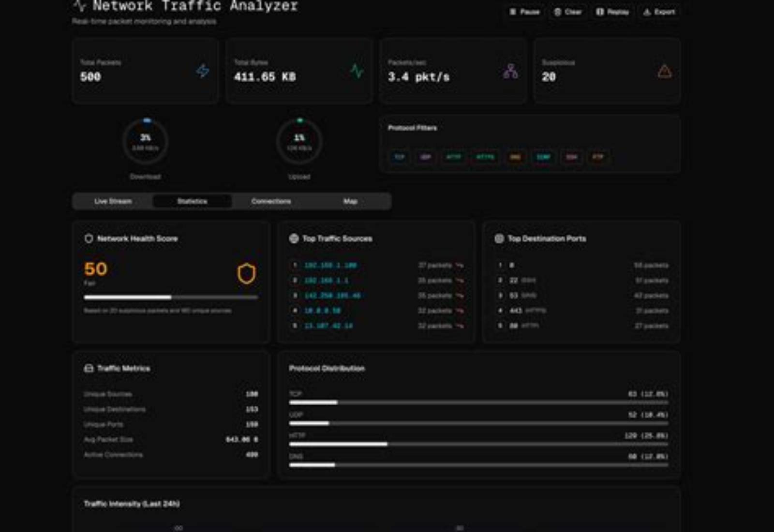This screenshot has height=532, width=774.
Task: Click the large orange shield icon
Action: [246, 273]
